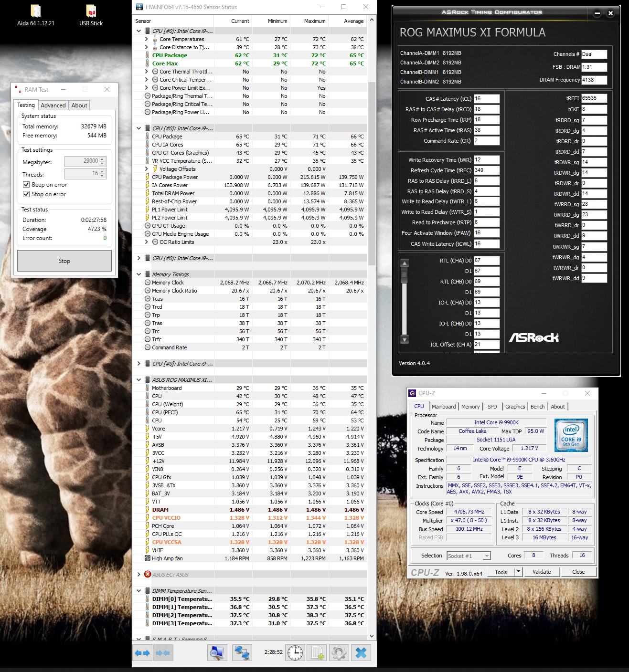Click the lightning icon beside DRAM voltage row

148,510
